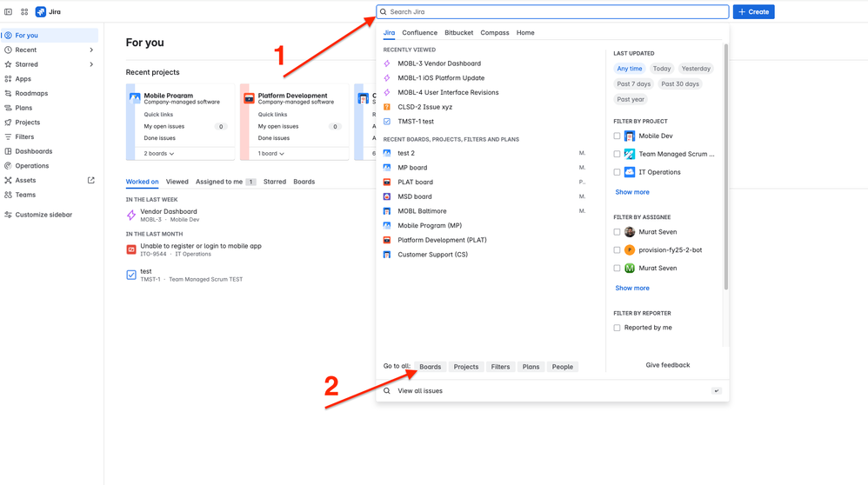
Task: Click the Recent clock icon in sidebar
Action: pyautogui.click(x=9, y=50)
